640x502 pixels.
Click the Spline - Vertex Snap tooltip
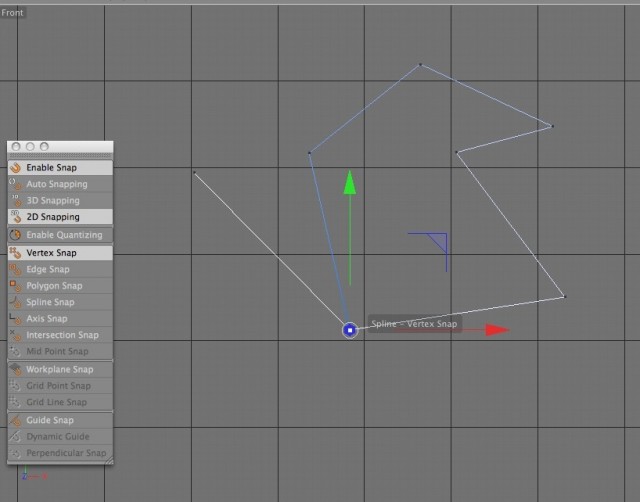[x=415, y=324]
